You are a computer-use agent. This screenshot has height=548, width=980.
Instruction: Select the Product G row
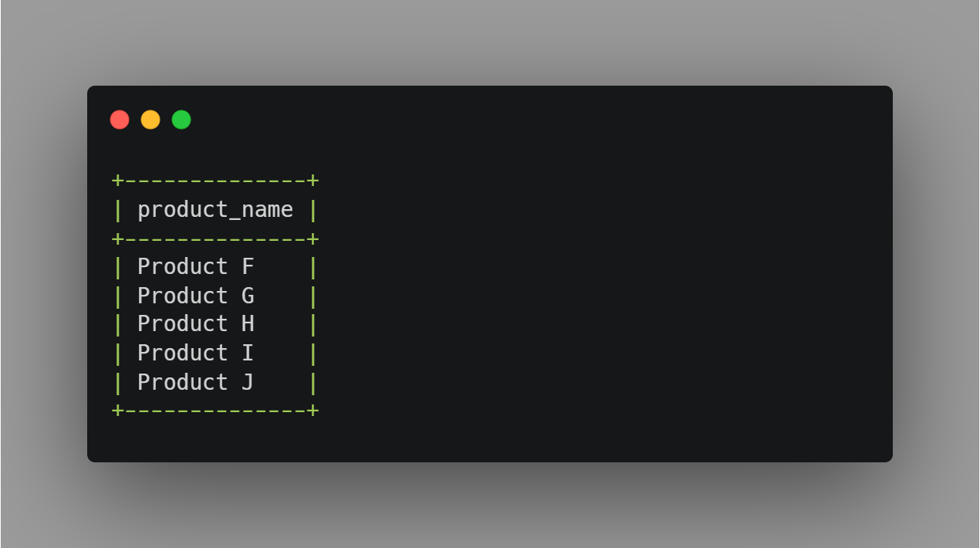pyautogui.click(x=195, y=296)
